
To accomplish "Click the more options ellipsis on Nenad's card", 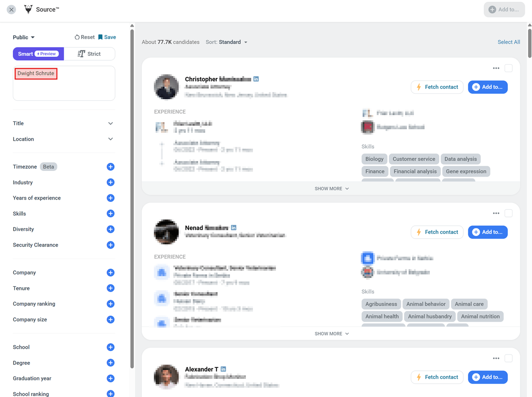I will [496, 213].
